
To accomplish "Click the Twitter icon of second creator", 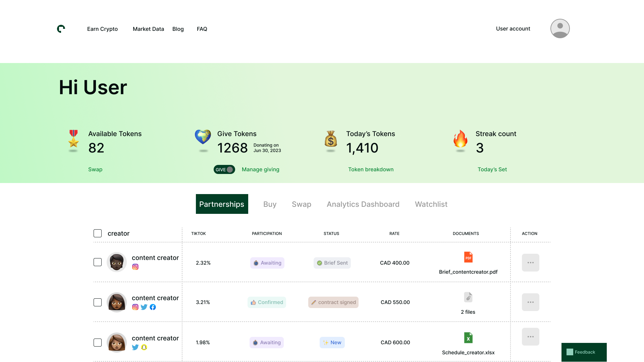I will pos(144,307).
